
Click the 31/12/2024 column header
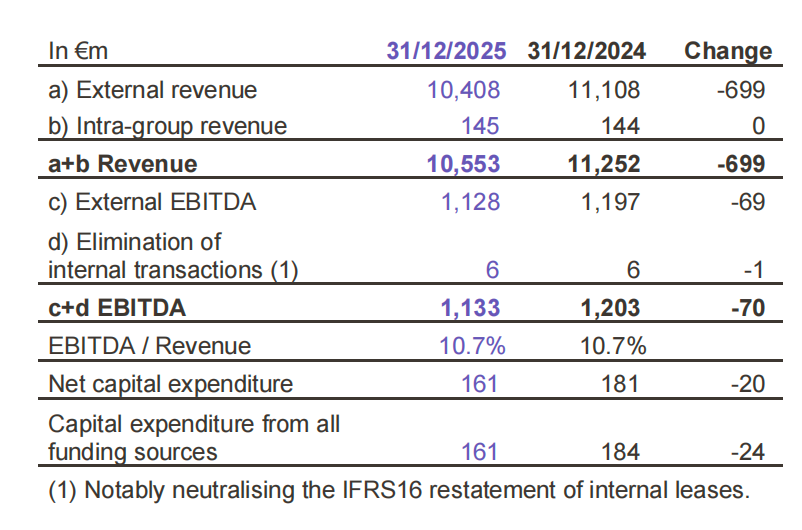coord(586,51)
